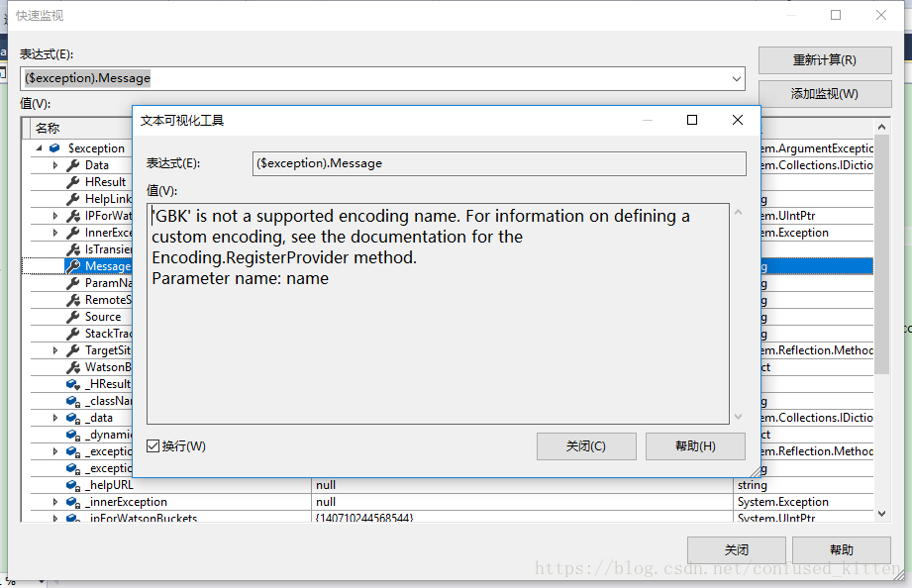Expand the _data field node

click(x=55, y=418)
